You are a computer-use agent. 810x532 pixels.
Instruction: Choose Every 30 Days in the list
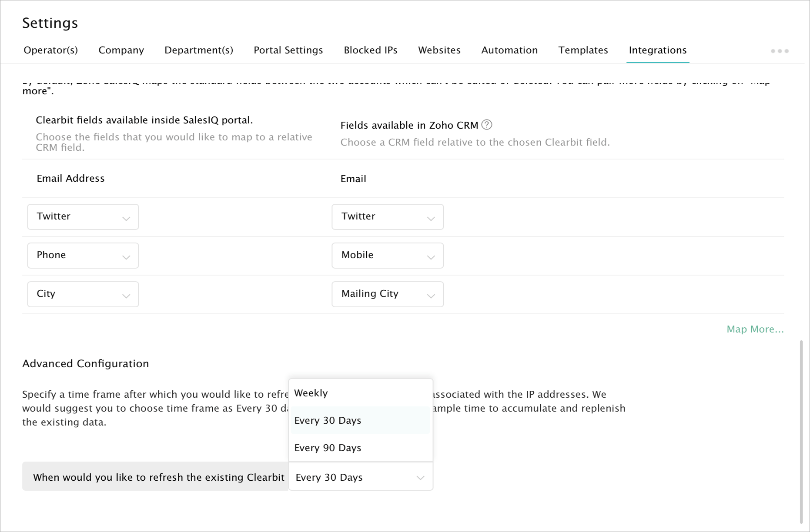[328, 420]
